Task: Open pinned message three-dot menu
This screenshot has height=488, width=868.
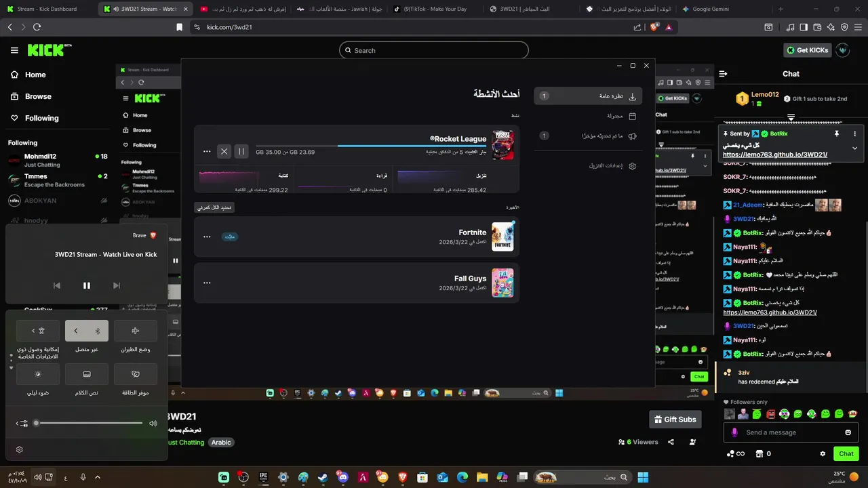Action: point(854,134)
